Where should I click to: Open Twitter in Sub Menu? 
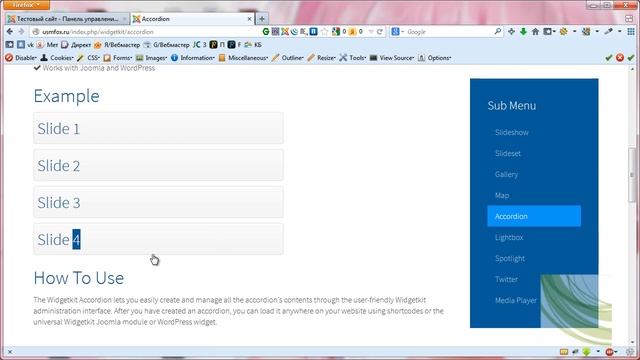506,280
